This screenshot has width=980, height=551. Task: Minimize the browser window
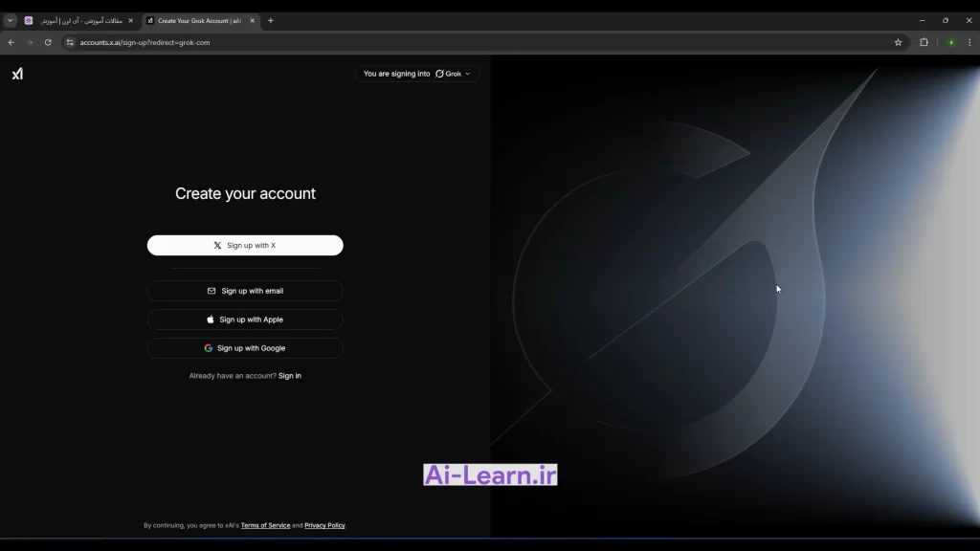(922, 21)
